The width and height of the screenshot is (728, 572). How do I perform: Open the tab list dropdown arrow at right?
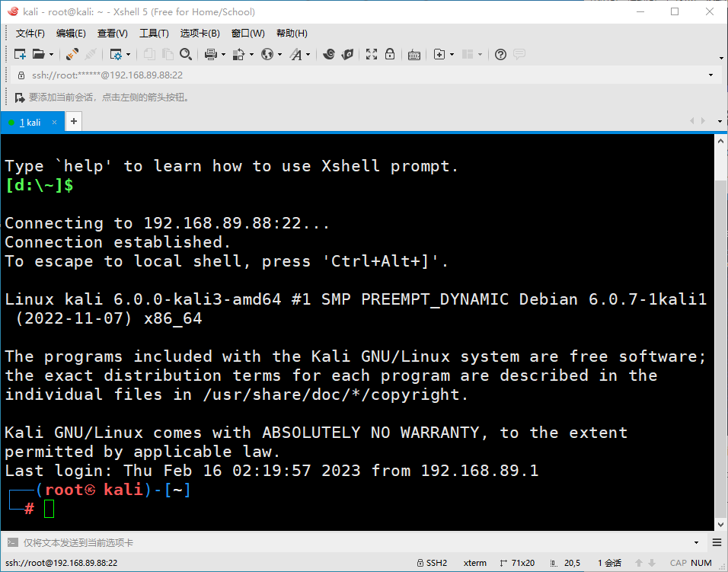click(720, 121)
